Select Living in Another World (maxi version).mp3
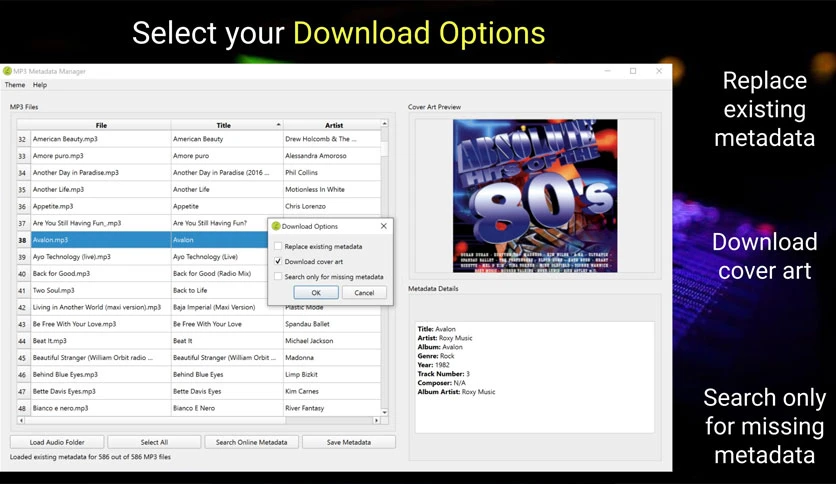The image size is (836, 484). [101, 307]
